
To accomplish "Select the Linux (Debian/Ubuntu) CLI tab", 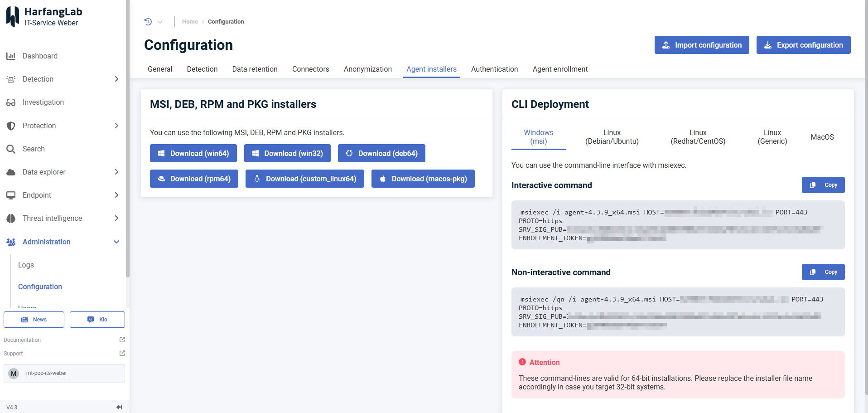I will click(x=612, y=137).
